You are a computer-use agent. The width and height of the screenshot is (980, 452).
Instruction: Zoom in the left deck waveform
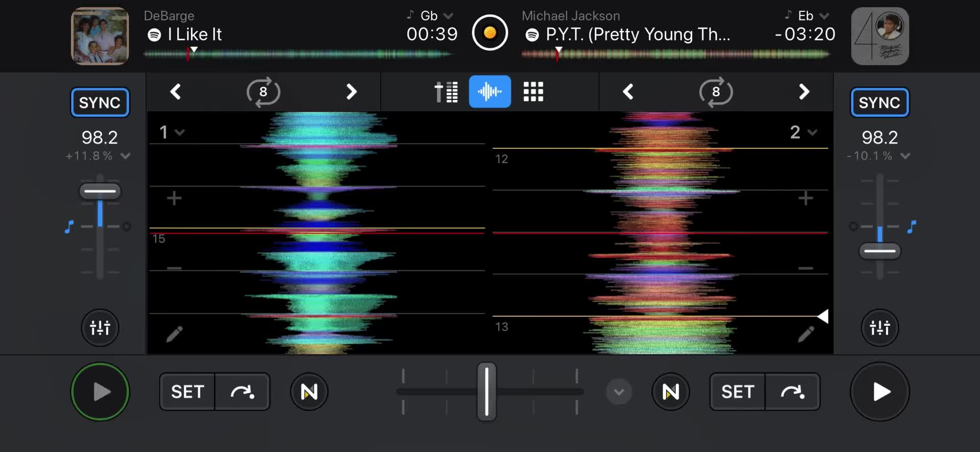point(174,198)
